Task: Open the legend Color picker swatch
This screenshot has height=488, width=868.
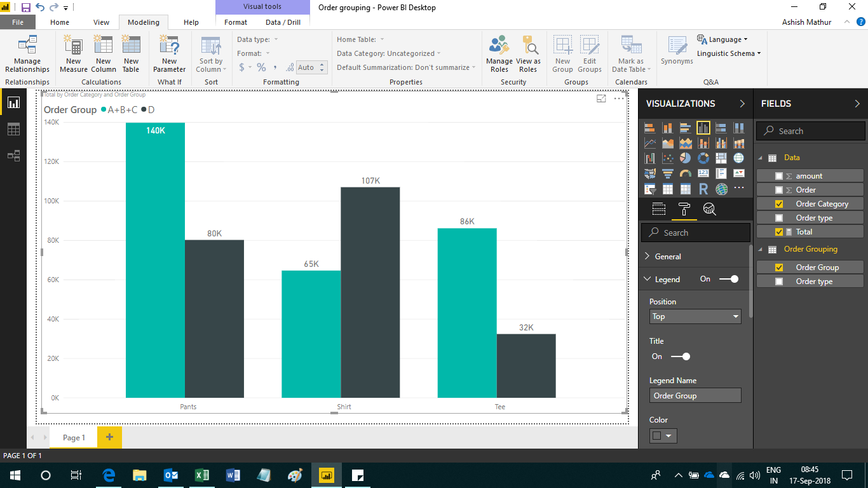Action: [661, 435]
